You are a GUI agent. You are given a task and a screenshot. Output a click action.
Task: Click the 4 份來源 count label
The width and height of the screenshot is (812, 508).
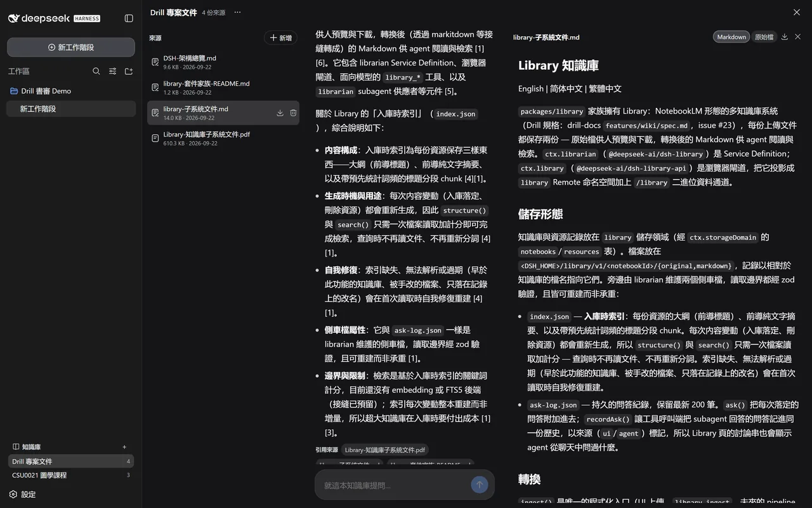(x=213, y=13)
